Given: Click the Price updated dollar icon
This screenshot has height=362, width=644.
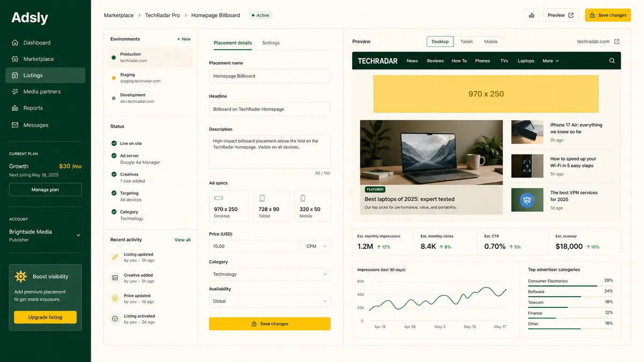Looking at the screenshot, I should (115, 298).
